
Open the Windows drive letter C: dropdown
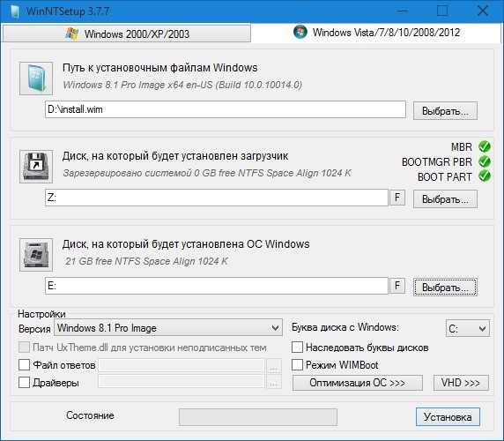point(468,328)
